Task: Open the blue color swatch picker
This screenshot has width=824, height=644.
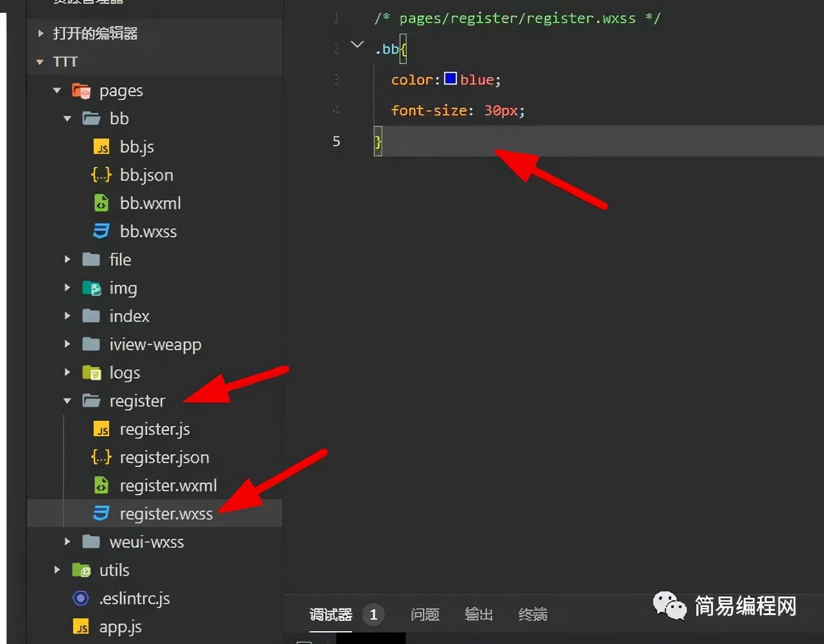Action: [451, 79]
